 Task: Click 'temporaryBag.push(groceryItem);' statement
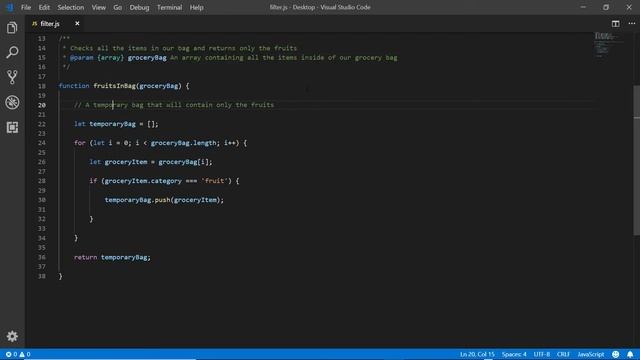pyautogui.click(x=164, y=200)
